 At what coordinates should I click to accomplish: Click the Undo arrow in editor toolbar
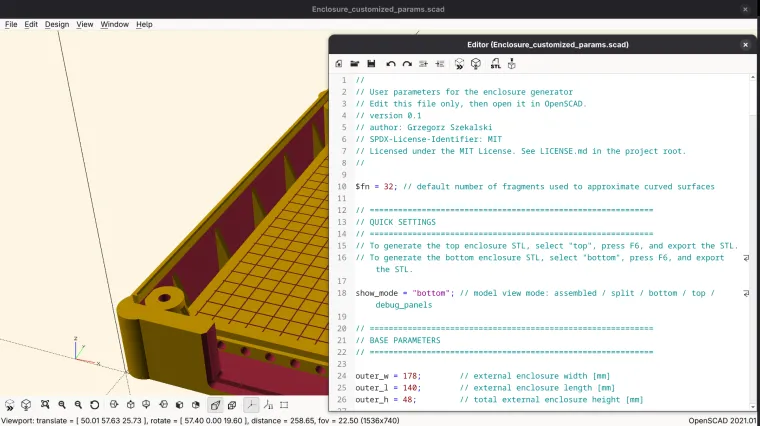click(391, 64)
